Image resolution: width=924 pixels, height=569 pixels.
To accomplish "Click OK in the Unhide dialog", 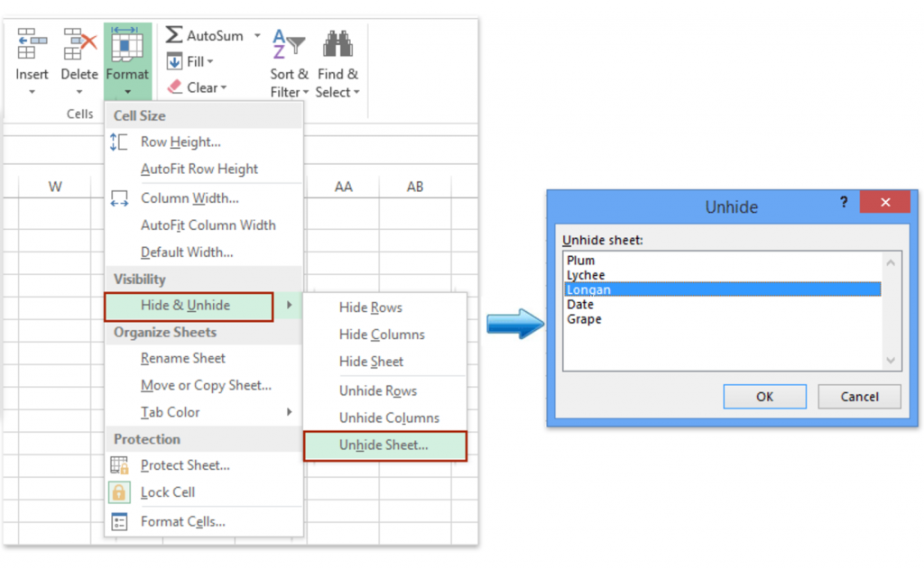I will [764, 396].
